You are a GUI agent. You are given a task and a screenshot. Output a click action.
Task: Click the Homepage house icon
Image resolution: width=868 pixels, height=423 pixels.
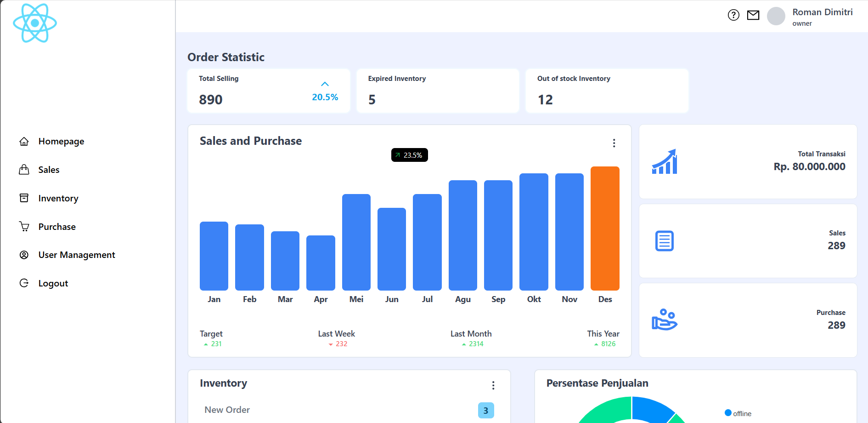click(x=24, y=141)
